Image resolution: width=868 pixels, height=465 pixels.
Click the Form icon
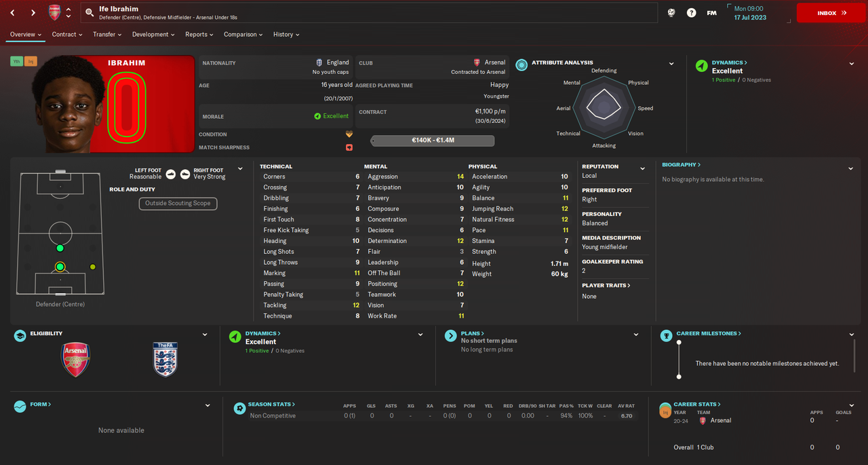(20, 406)
